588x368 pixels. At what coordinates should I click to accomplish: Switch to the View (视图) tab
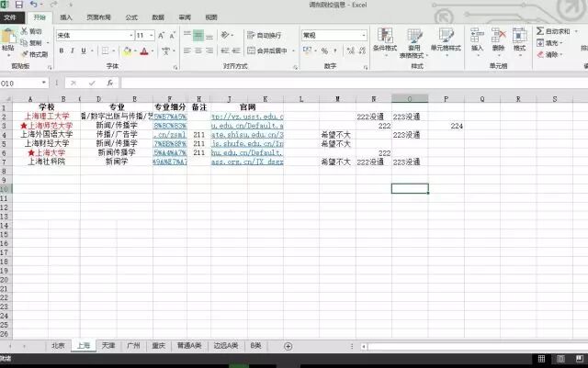[211, 17]
